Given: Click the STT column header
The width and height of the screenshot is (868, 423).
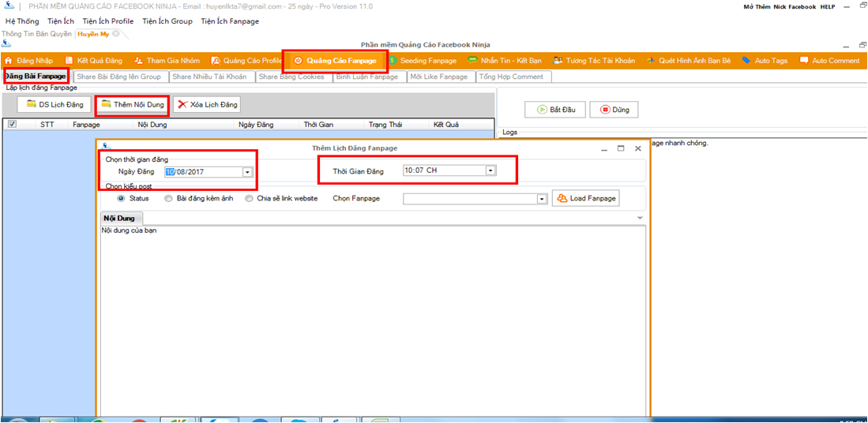Looking at the screenshot, I should [47, 125].
